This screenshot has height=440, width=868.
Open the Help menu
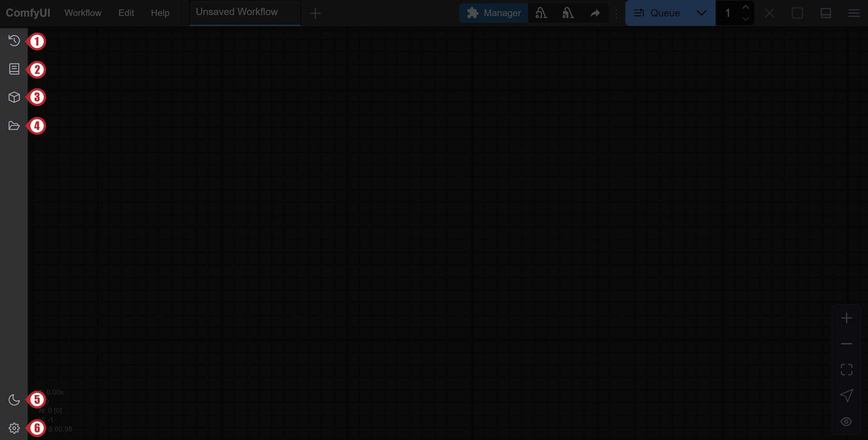(160, 13)
